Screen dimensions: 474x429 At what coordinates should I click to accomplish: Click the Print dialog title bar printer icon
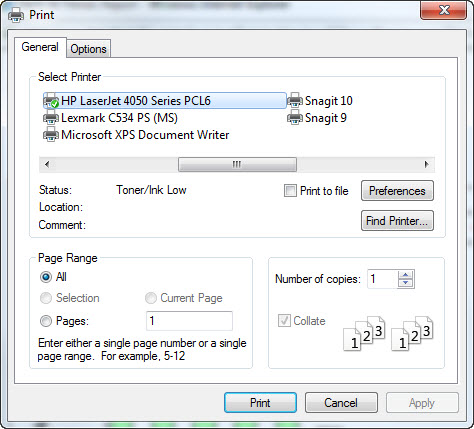pos(16,15)
